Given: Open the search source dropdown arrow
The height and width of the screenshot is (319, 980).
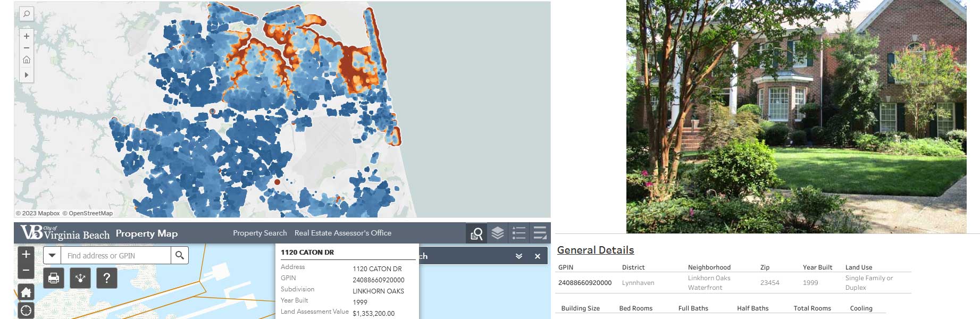Looking at the screenshot, I should (x=52, y=256).
